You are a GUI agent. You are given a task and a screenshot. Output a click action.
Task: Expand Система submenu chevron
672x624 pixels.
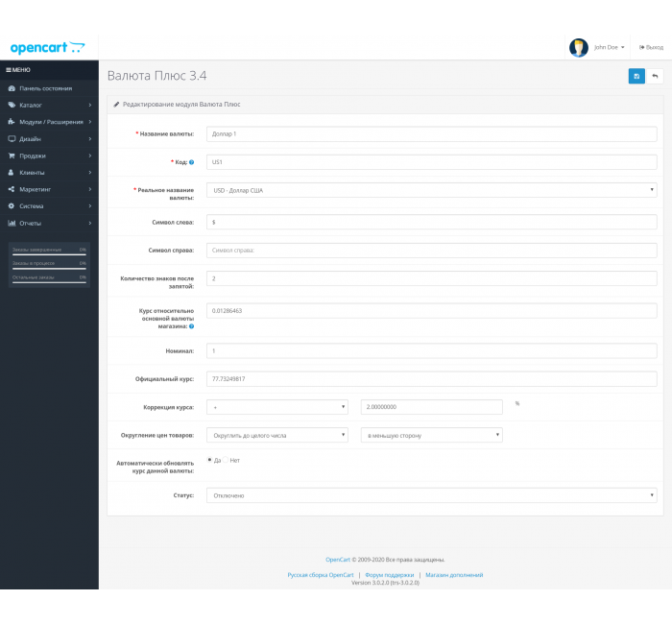tap(90, 206)
